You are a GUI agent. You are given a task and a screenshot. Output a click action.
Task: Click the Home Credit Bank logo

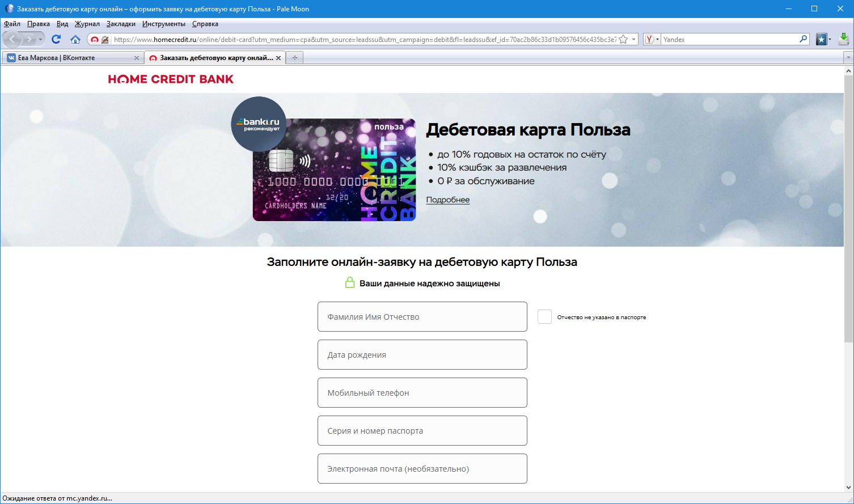click(171, 79)
